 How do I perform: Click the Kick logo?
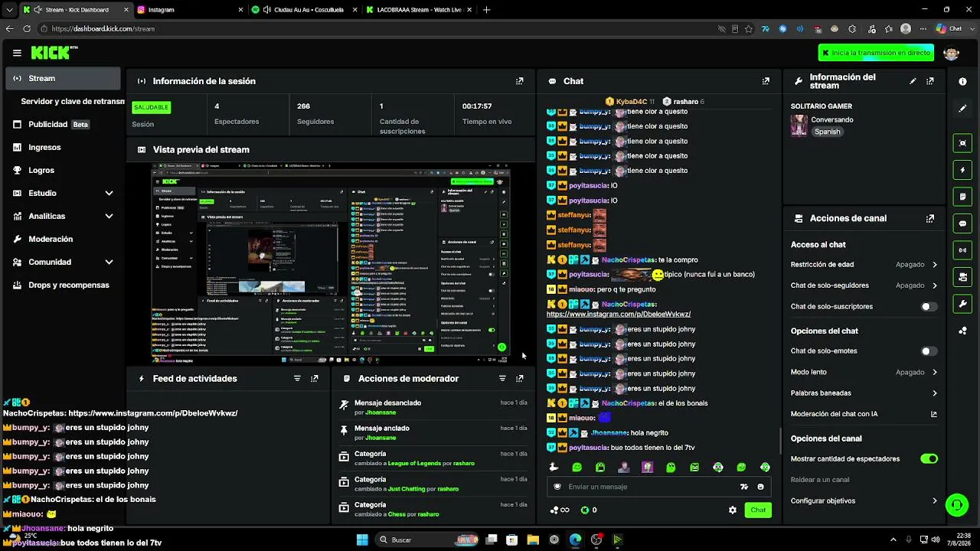pos(54,53)
